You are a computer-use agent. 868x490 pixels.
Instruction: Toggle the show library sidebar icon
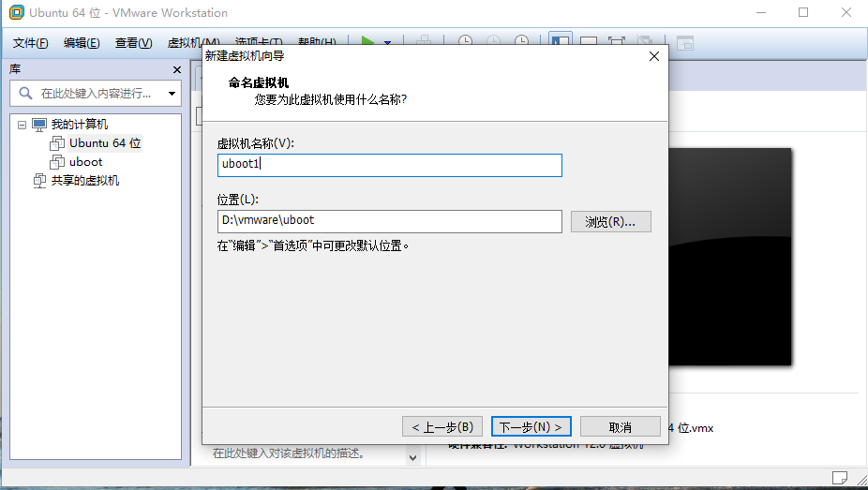click(x=561, y=41)
